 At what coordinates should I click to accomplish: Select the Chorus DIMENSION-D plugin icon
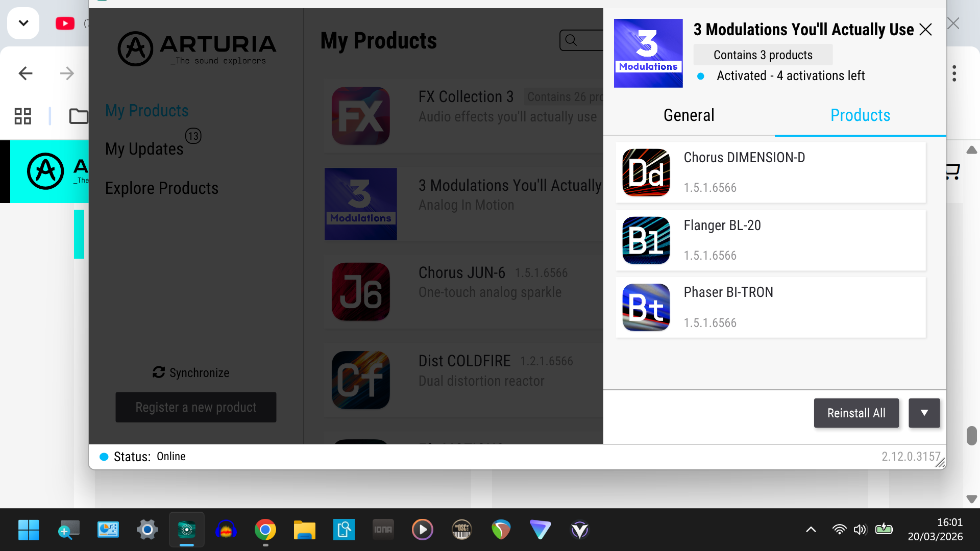[646, 172]
